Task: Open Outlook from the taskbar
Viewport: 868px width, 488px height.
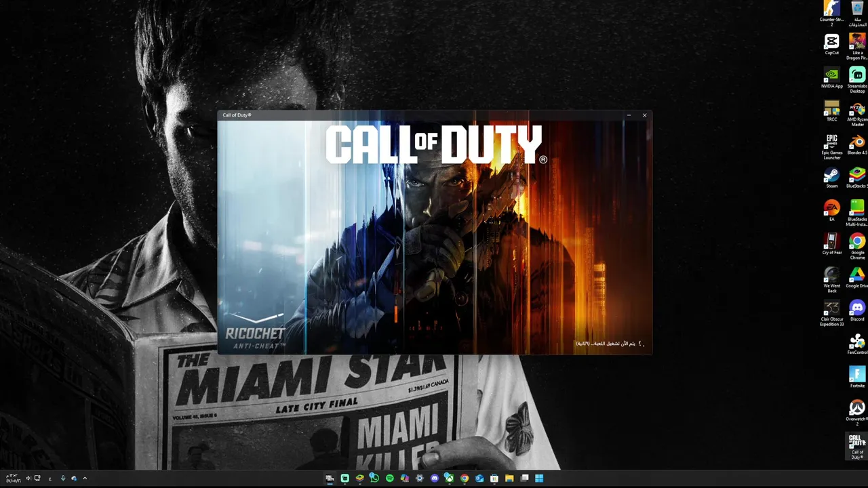Action: pyautogui.click(x=479, y=478)
